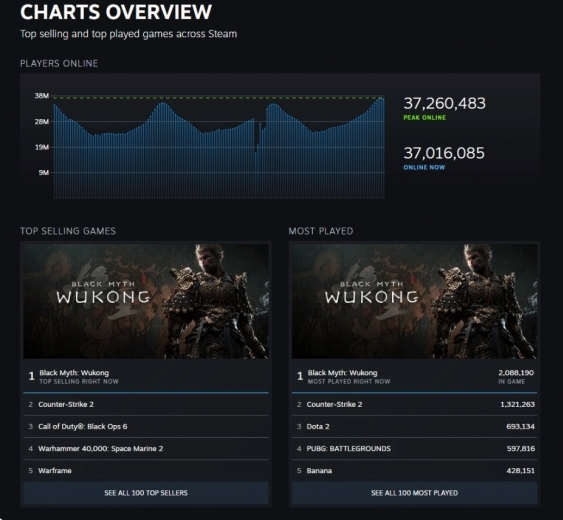Open Warhammer 40,000: Space Marine 2 entry

coord(146,449)
